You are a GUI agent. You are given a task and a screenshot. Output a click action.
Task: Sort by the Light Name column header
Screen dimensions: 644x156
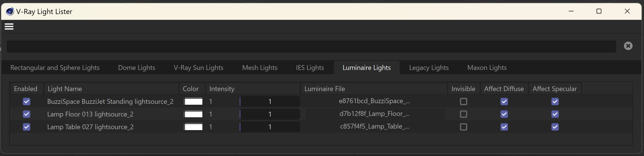pos(112,89)
